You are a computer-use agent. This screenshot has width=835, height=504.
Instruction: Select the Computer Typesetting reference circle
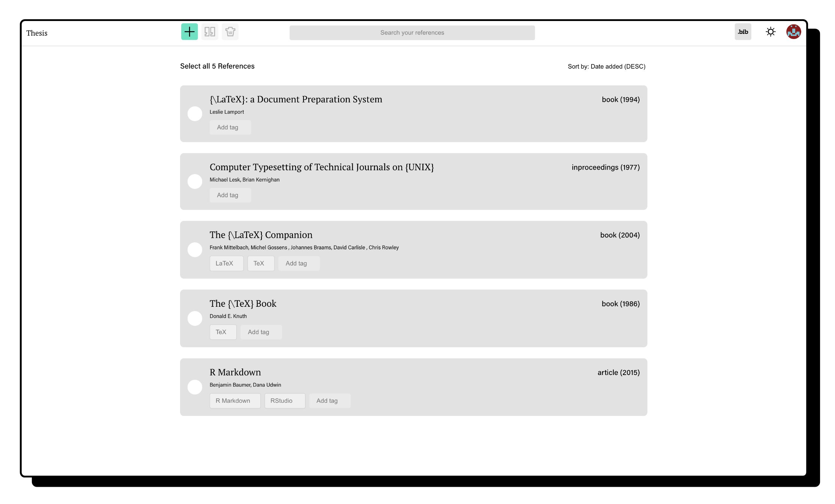pos(195,181)
